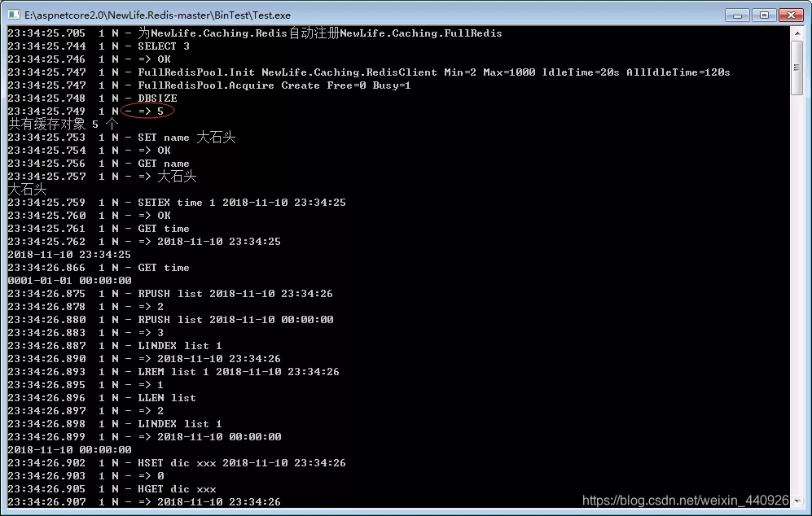812x516 pixels.
Task: Click the first line registering NewLife.Caching.FullRedis
Action: coord(255,33)
